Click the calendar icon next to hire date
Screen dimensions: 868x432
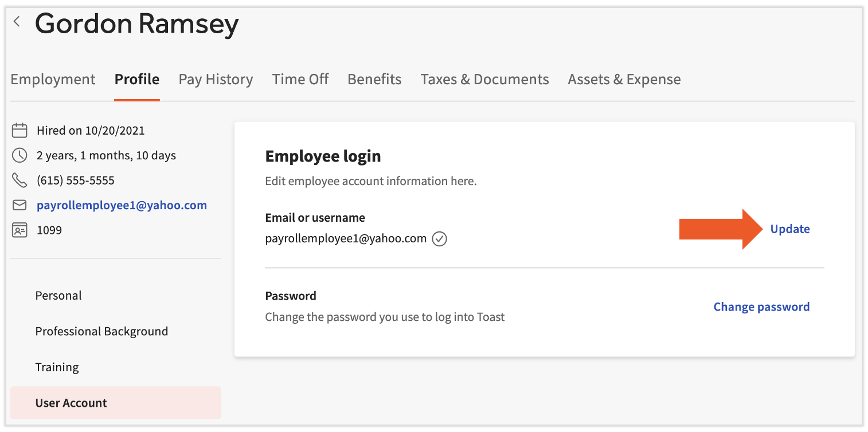19,131
